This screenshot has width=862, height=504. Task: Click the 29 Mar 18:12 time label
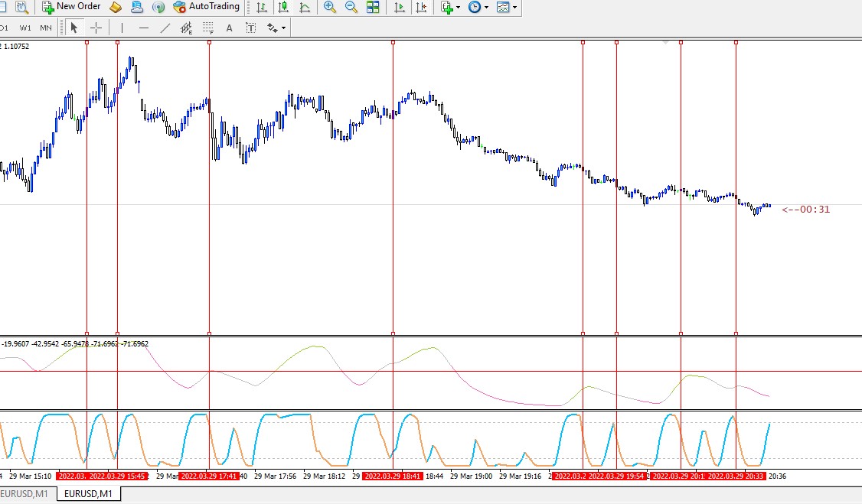(x=324, y=476)
